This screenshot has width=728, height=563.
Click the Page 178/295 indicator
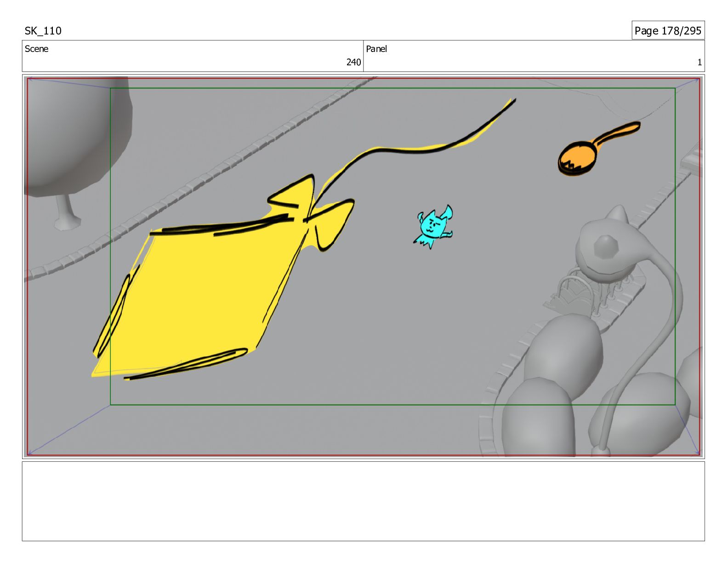668,30
